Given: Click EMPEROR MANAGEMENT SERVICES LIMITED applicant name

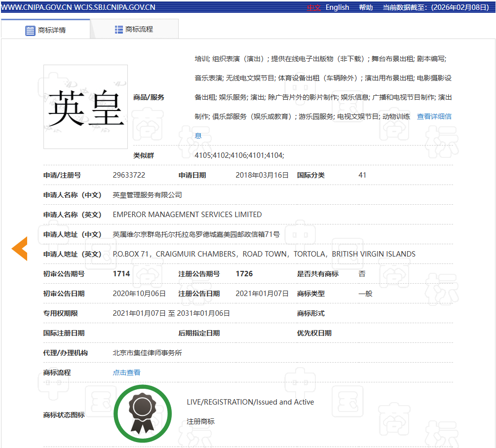Looking at the screenshot, I should click(x=187, y=215).
